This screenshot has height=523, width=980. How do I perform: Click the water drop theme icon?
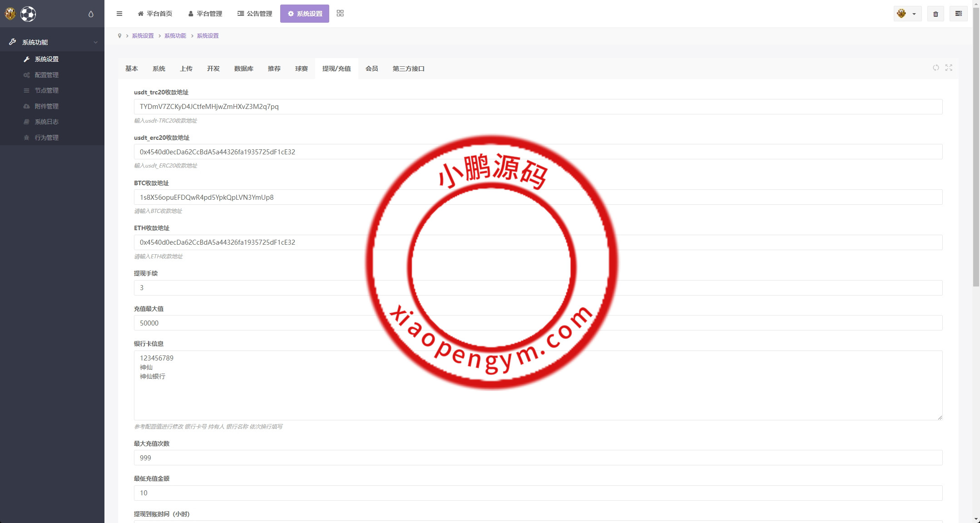coord(91,14)
